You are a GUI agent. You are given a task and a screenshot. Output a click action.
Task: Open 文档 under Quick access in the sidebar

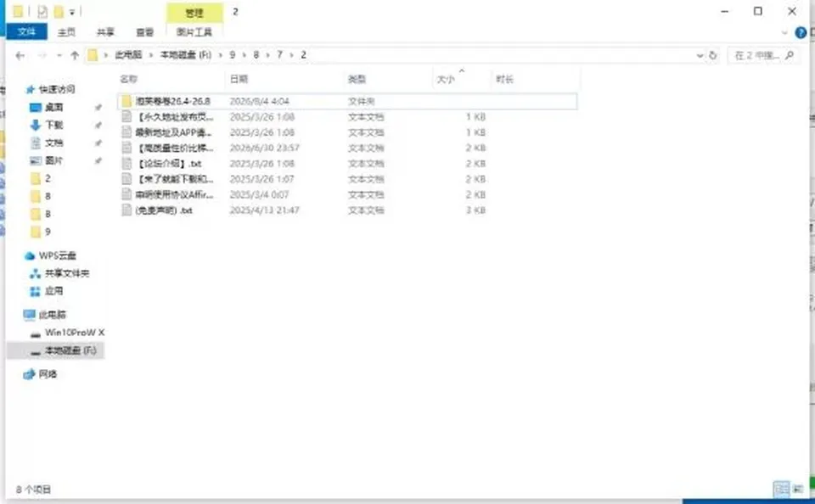click(54, 143)
